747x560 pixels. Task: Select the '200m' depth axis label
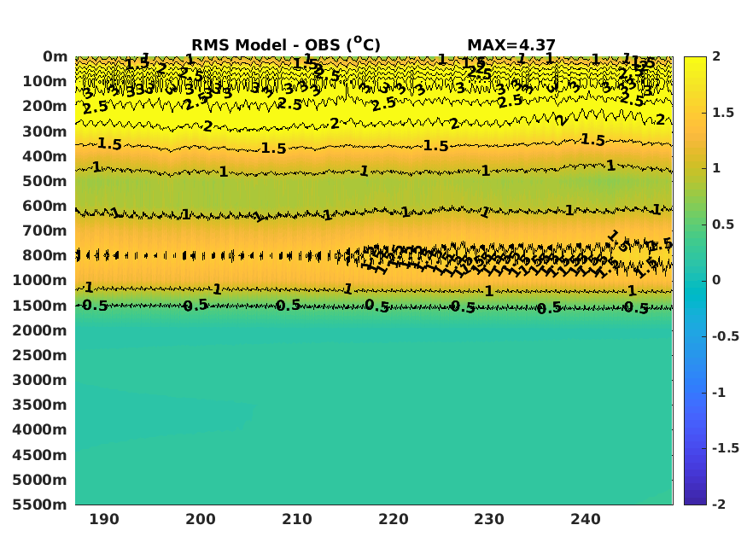(44, 106)
